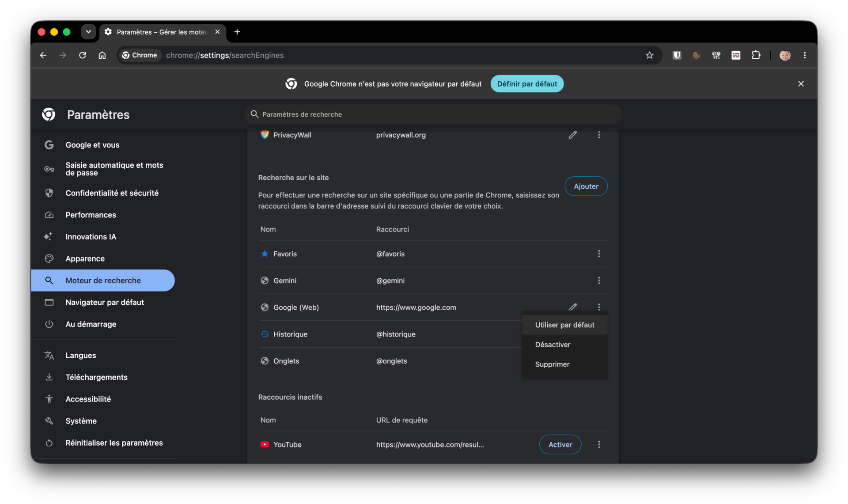This screenshot has width=848, height=504.
Task: Close the Paramètres tab
Action: 217,32
